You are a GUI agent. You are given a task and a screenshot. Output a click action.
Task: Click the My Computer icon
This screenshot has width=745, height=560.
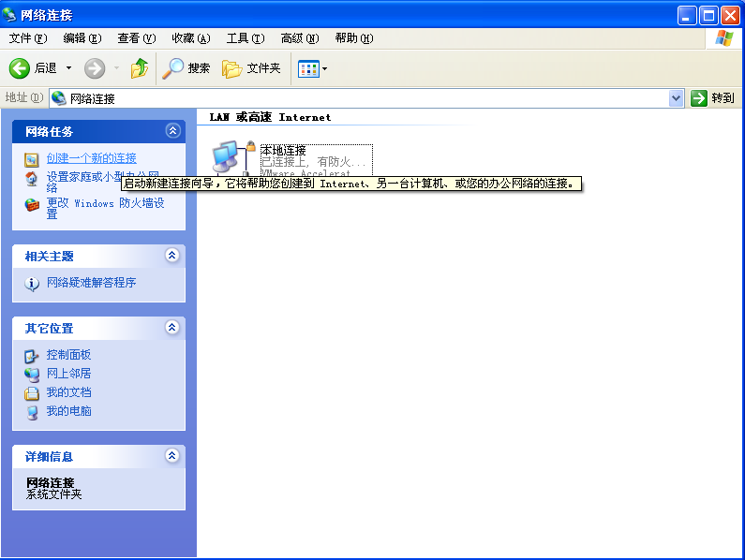pos(32,412)
